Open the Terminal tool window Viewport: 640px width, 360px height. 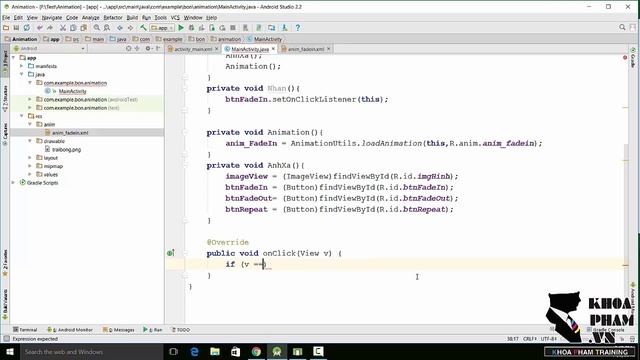click(x=25, y=329)
